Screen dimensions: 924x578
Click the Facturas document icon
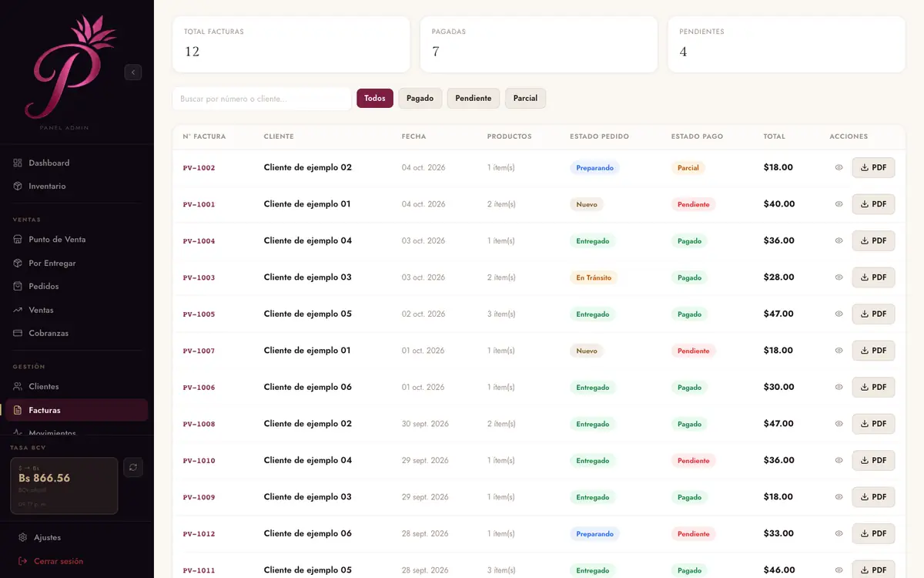pos(18,410)
